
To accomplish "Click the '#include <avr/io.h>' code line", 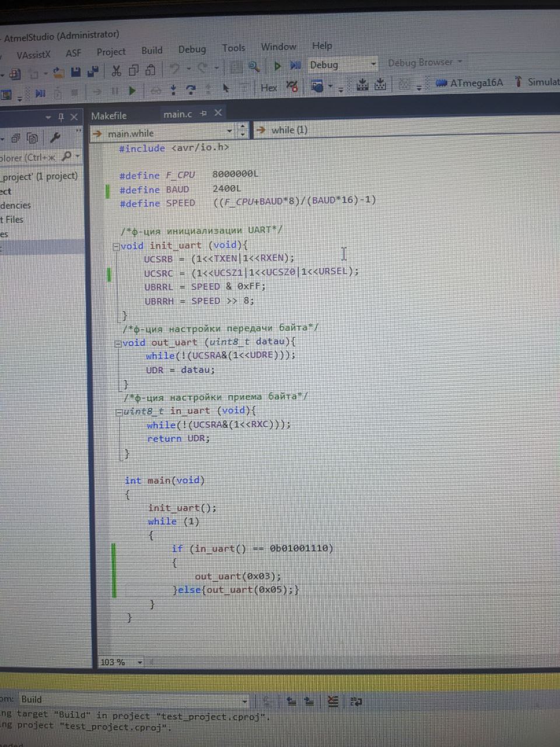I will [174, 148].
